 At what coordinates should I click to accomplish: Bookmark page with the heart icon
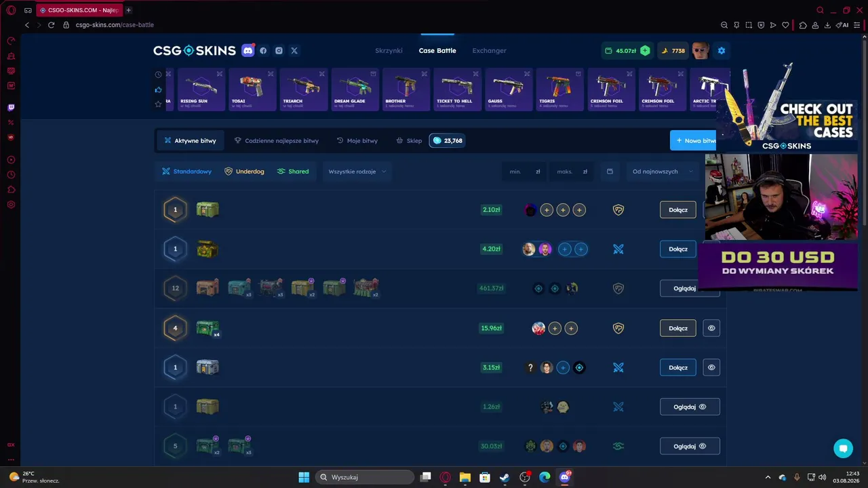[785, 25]
